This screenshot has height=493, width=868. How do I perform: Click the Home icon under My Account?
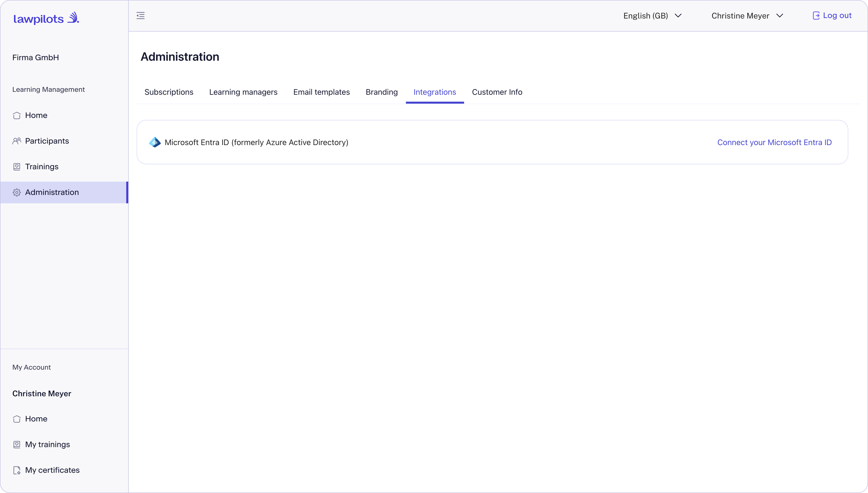[x=17, y=419]
